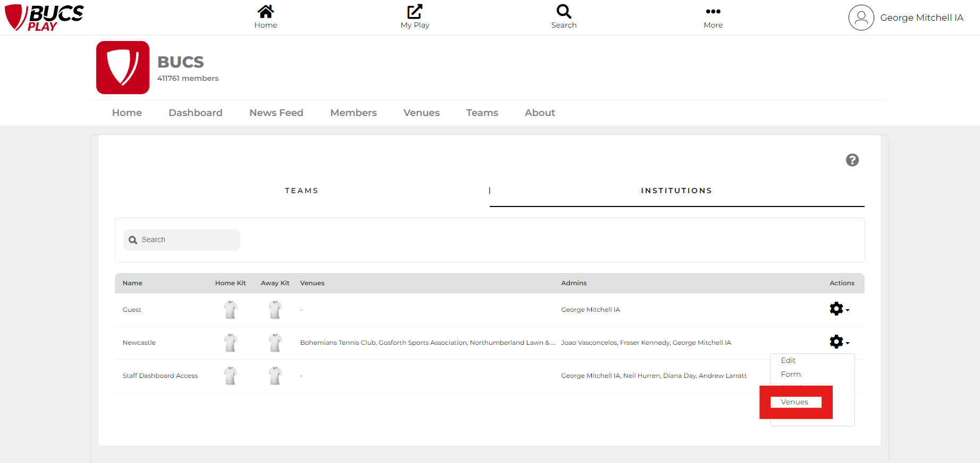Select the Guest institution name
The width and height of the screenshot is (980, 463).
(132, 310)
